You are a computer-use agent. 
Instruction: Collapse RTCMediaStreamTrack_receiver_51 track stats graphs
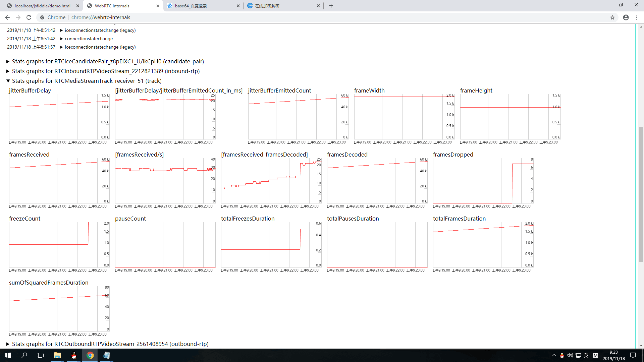click(x=8, y=81)
